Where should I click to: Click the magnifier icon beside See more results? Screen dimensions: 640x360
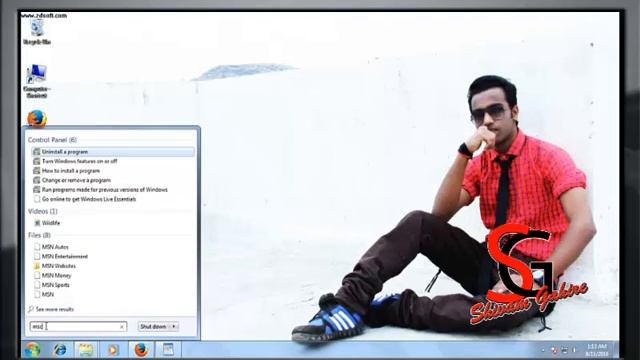(x=31, y=309)
